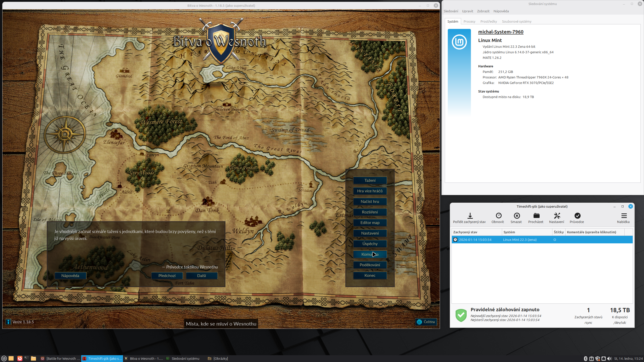Click the michal-System-7960 hostname link

501,32
